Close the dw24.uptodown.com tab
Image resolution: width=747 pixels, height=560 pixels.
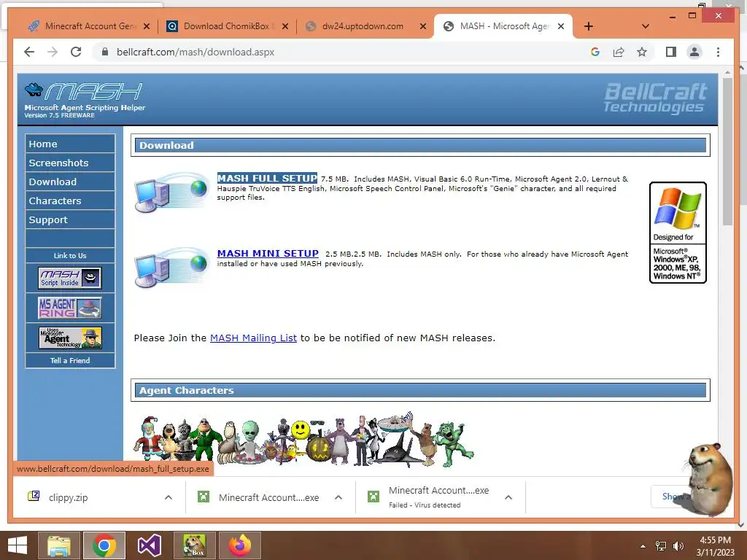422,26
